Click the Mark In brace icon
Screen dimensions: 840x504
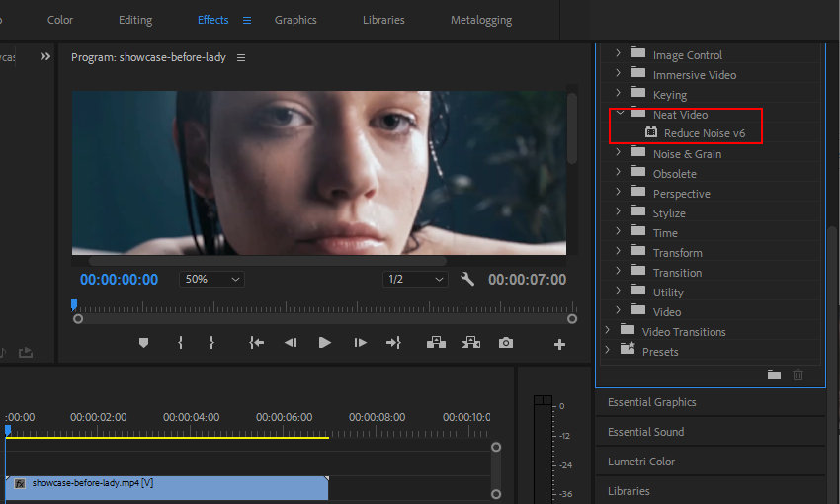[x=181, y=343]
